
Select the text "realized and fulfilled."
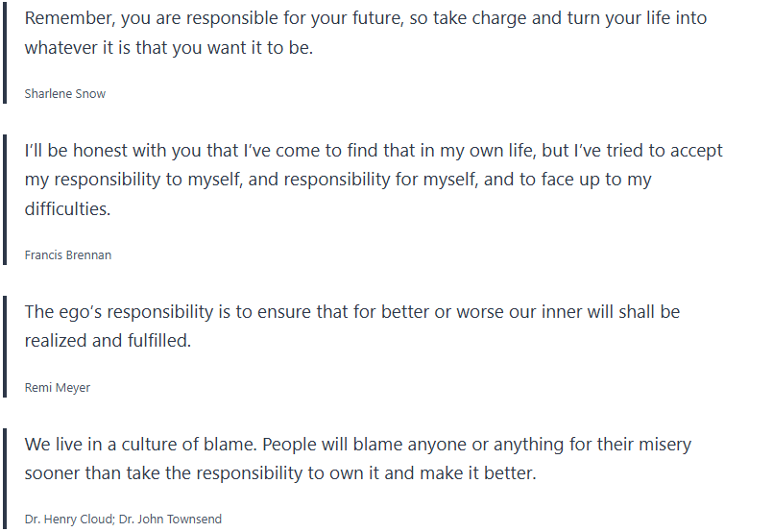(x=108, y=341)
